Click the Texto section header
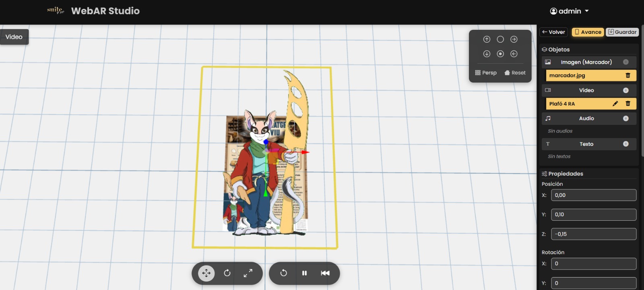Image resolution: width=644 pixels, height=290 pixels. click(x=589, y=144)
